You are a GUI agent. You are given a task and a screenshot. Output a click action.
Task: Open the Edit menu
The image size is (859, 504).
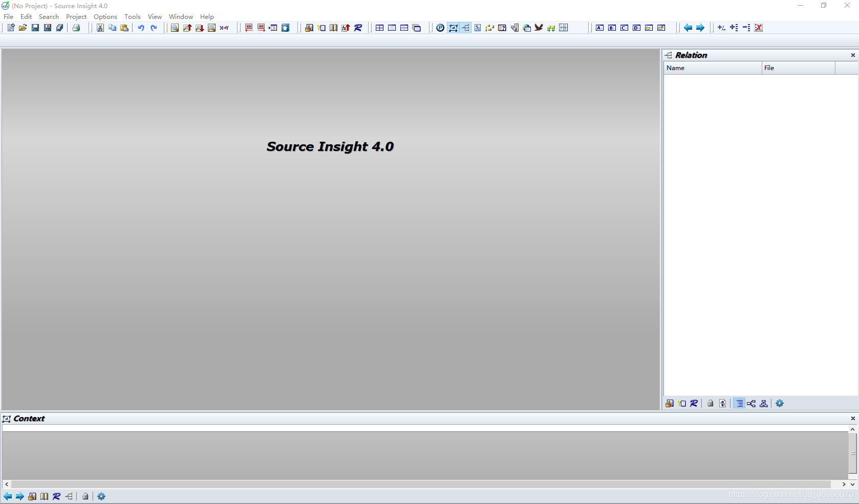click(26, 16)
